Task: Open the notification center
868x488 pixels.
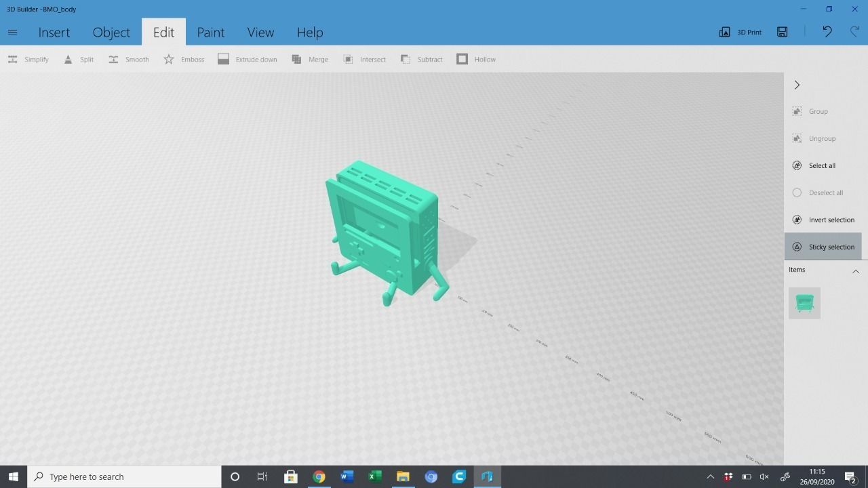Action: [x=850, y=476]
